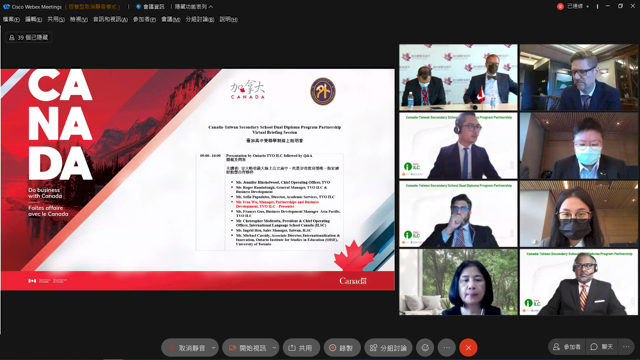Click the 加拿大 CANADA logo on slide

(x=248, y=90)
